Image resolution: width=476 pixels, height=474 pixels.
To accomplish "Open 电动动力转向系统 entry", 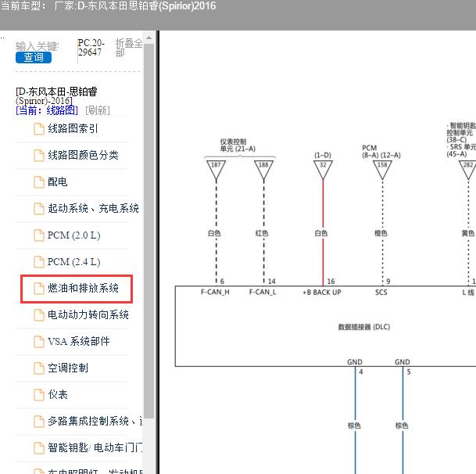I will (88, 314).
